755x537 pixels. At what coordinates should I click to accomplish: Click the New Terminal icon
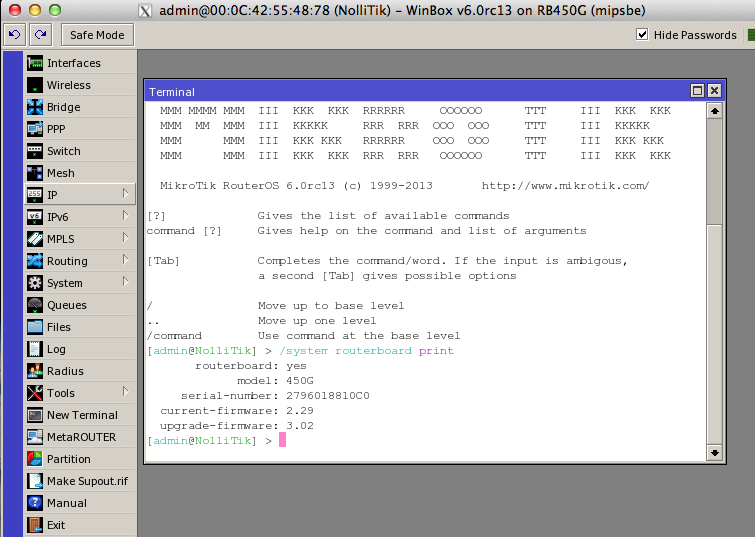[35, 415]
